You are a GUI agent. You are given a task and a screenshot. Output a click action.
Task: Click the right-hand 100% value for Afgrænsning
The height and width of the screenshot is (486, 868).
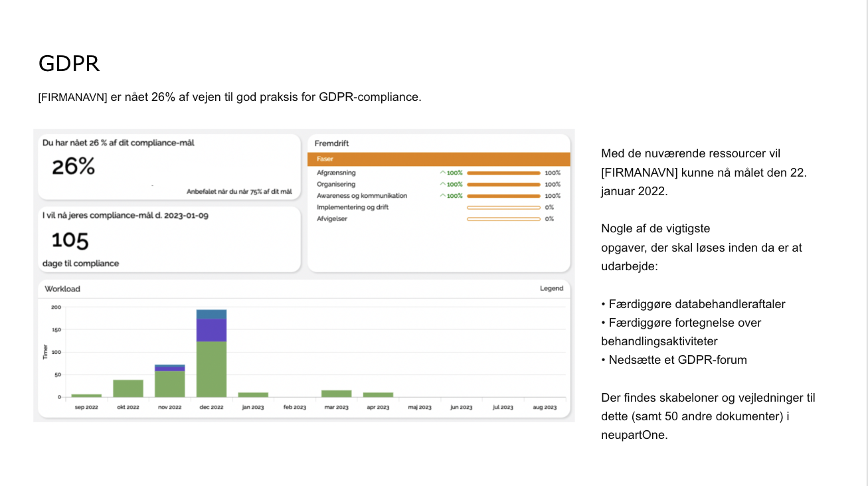(x=553, y=173)
